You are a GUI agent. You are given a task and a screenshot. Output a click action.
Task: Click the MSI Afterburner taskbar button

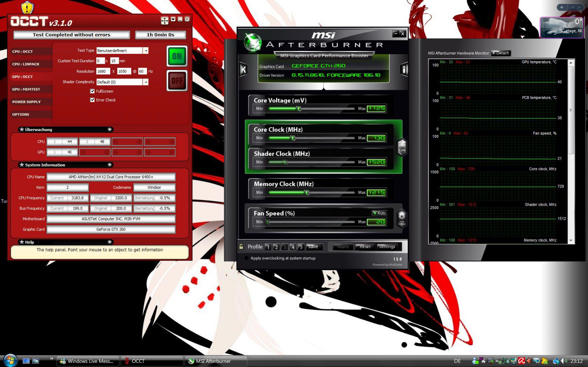pyautogui.click(x=216, y=361)
